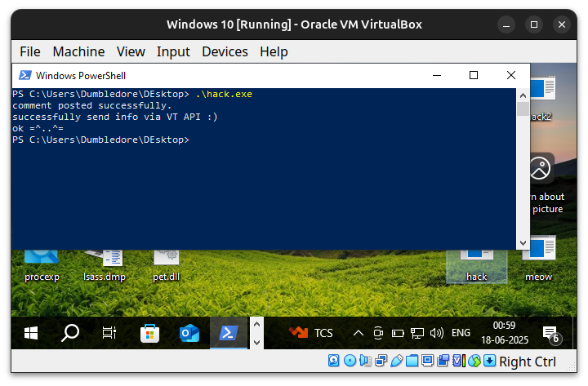Click the CPU virtualization indicator
Image resolution: width=588 pixels, height=386 pixels.
tap(459, 361)
